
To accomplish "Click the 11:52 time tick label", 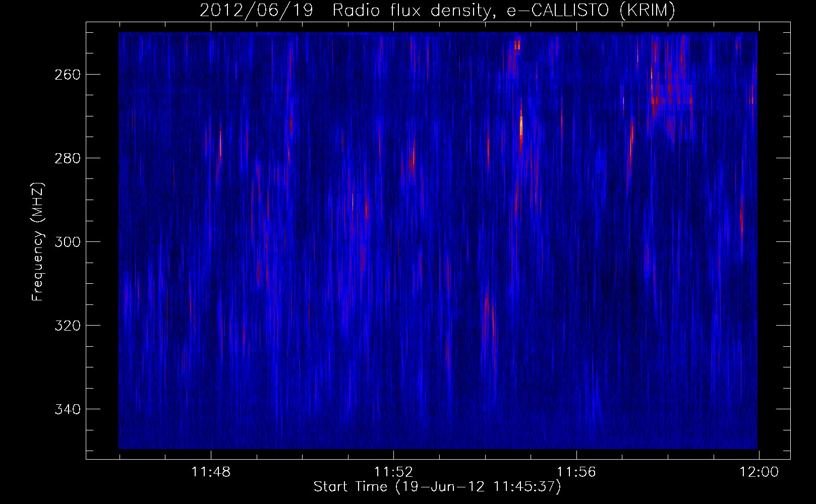I will click(x=393, y=472).
